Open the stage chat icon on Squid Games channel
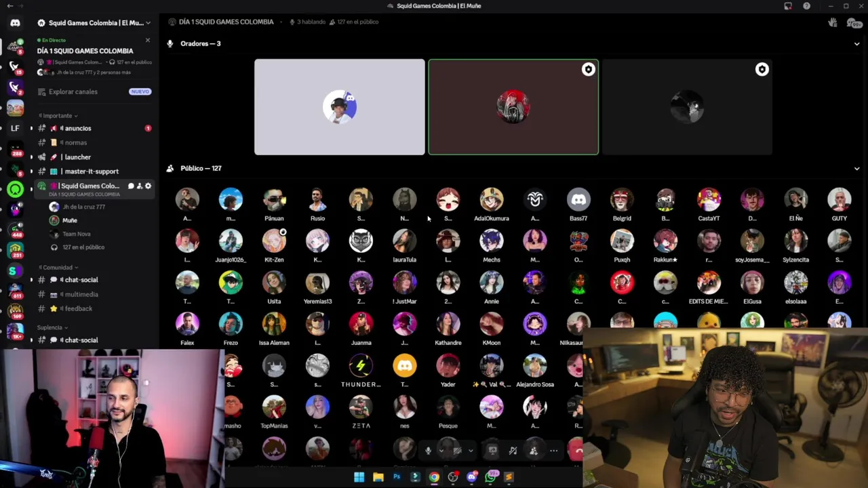Screen dimensions: 868x488 (131, 186)
